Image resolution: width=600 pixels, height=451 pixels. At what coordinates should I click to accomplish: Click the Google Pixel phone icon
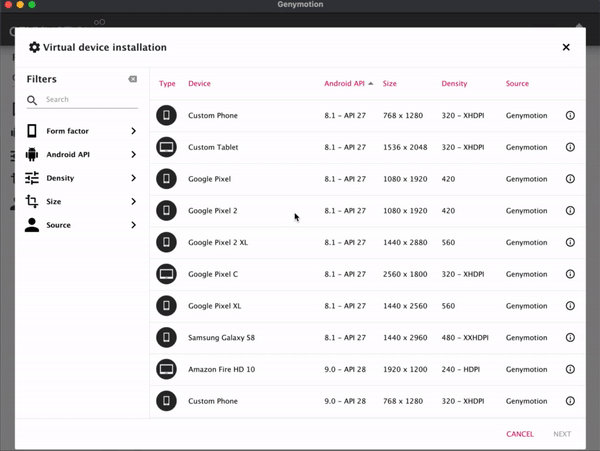166,179
